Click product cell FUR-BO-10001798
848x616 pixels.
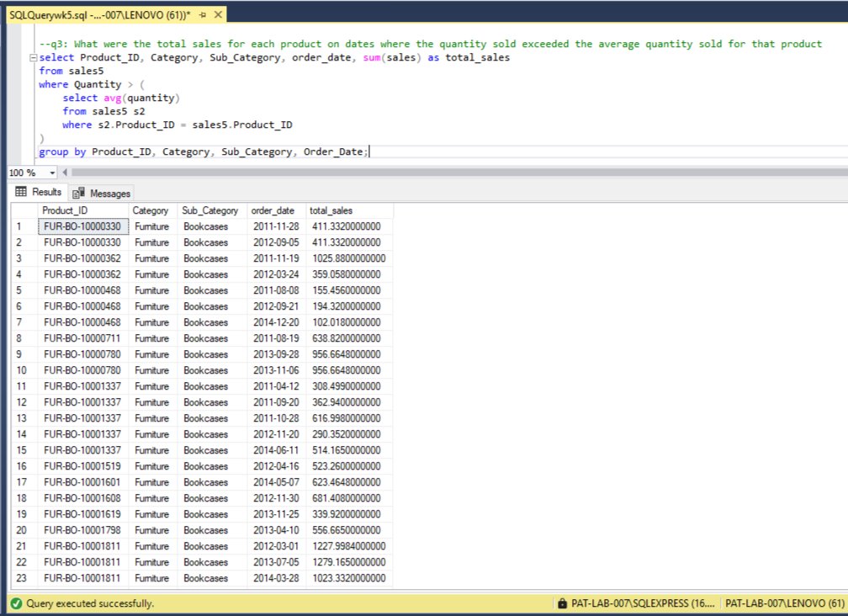coord(83,530)
